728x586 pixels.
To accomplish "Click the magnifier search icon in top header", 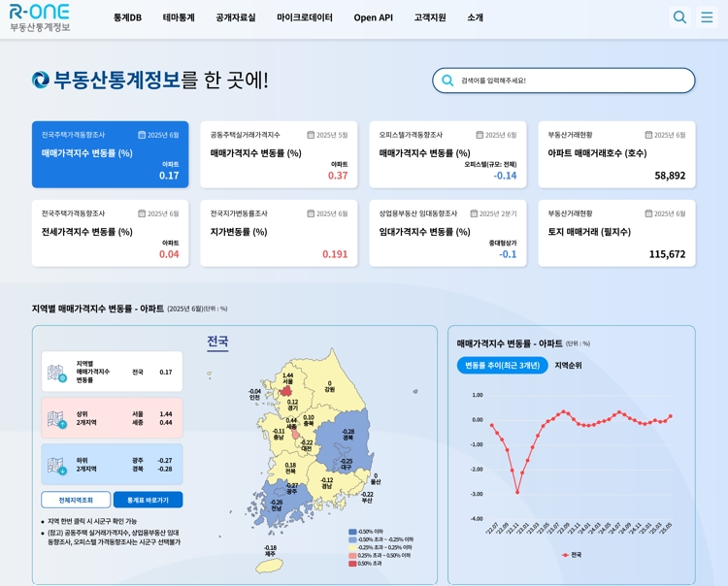I will (x=679, y=17).
